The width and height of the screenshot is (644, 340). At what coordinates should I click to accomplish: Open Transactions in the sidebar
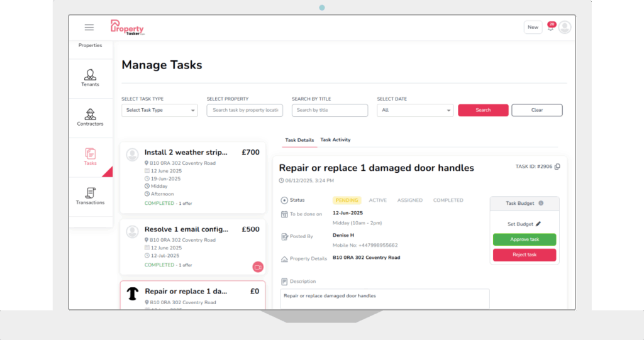pos(90,196)
